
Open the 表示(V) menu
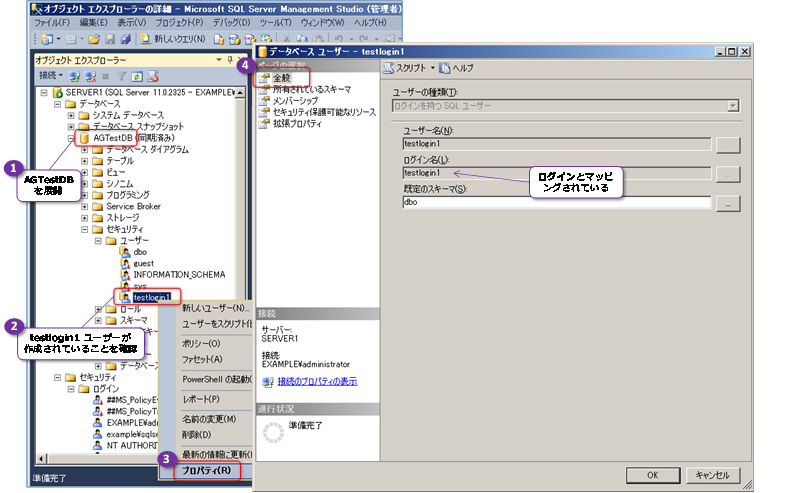(132, 22)
